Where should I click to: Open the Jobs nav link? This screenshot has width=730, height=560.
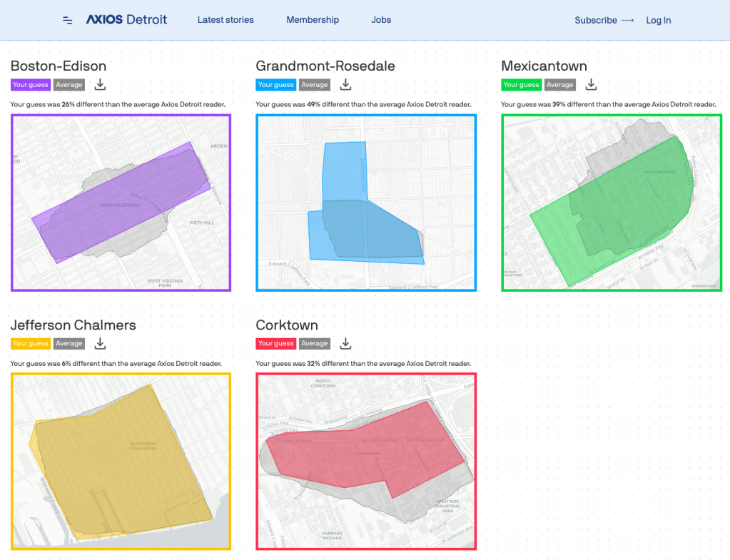click(x=381, y=20)
